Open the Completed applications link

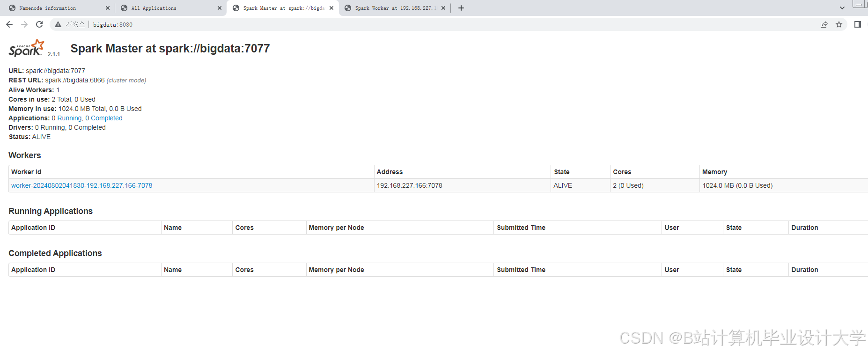pyautogui.click(x=107, y=118)
